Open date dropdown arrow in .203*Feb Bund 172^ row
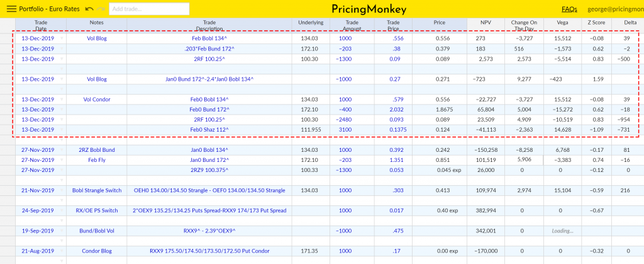Screen dimensions: 644x264 pyautogui.click(x=62, y=49)
